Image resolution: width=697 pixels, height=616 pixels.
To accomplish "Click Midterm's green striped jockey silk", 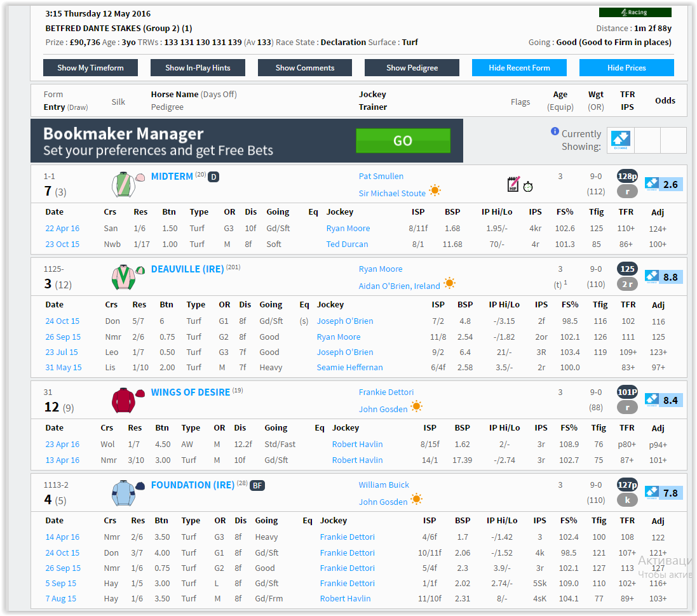I will coord(123,184).
